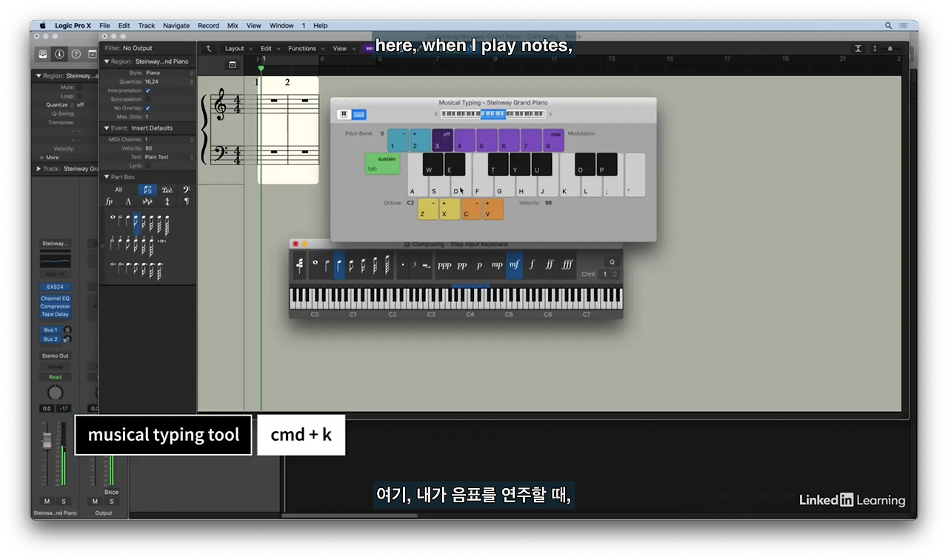Screen dimensions: 948x560
Task: Select the pedal markings group in Part Box
Action: 167,190
